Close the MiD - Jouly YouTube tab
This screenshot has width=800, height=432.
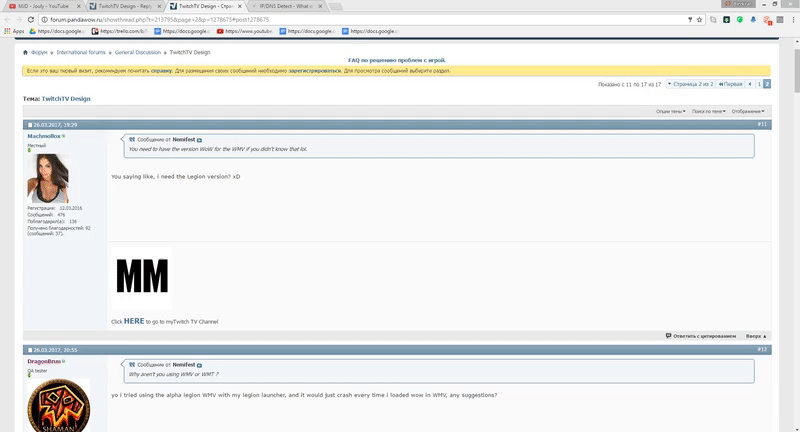tap(79, 6)
